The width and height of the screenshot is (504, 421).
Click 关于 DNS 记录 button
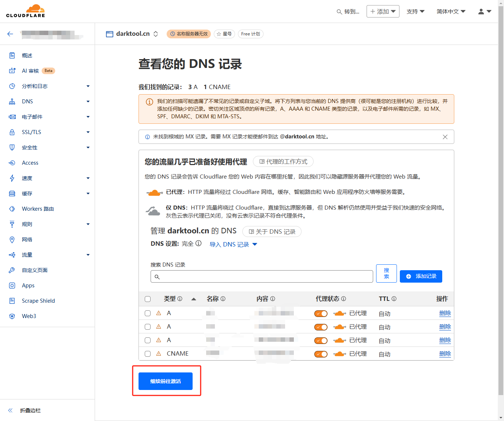click(x=272, y=231)
